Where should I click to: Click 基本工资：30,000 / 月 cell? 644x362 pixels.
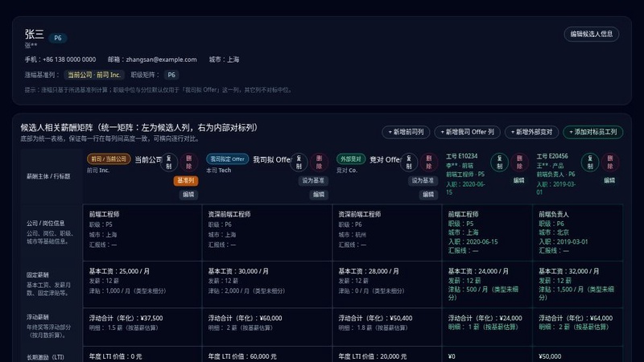click(267, 284)
